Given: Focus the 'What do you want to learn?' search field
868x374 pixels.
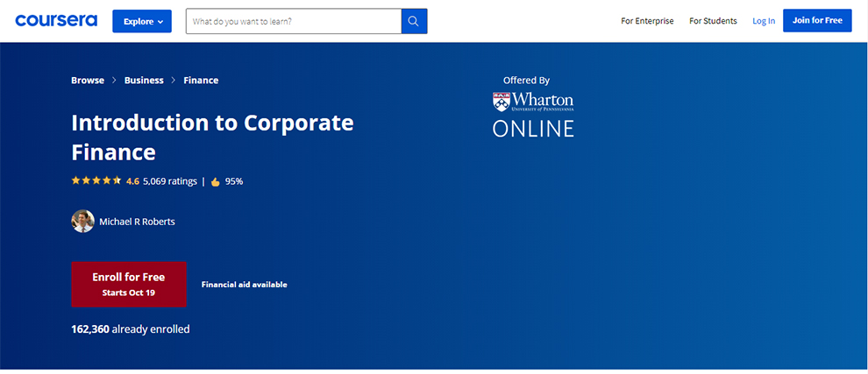Looking at the screenshot, I should click(294, 21).
